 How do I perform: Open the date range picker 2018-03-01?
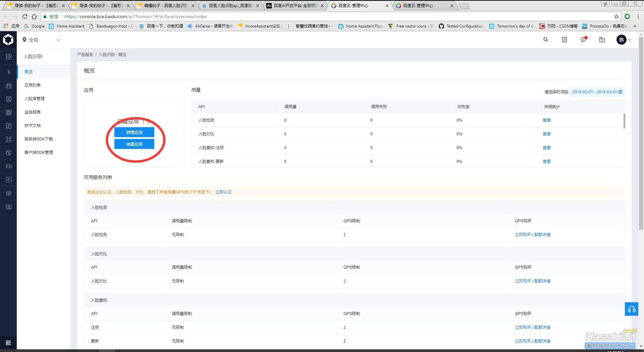[597, 92]
